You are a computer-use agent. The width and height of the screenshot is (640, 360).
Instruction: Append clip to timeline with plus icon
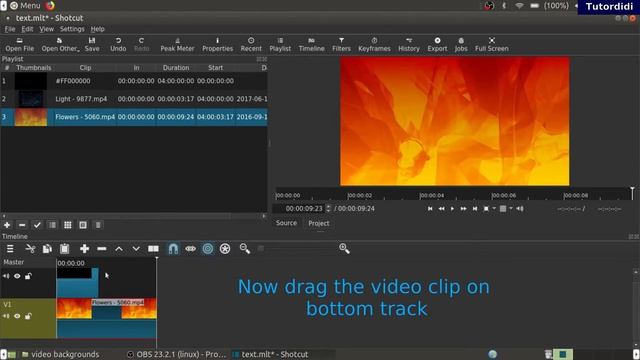[84, 249]
